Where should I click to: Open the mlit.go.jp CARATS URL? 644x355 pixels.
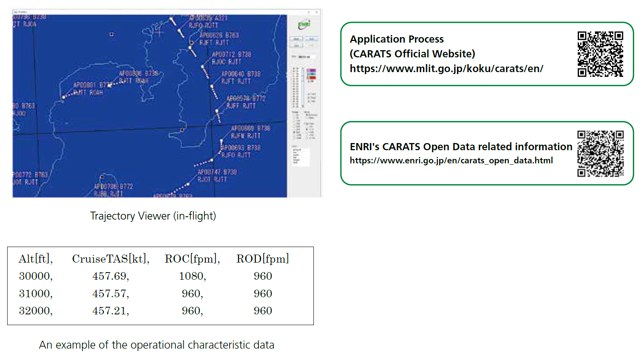[x=446, y=69]
